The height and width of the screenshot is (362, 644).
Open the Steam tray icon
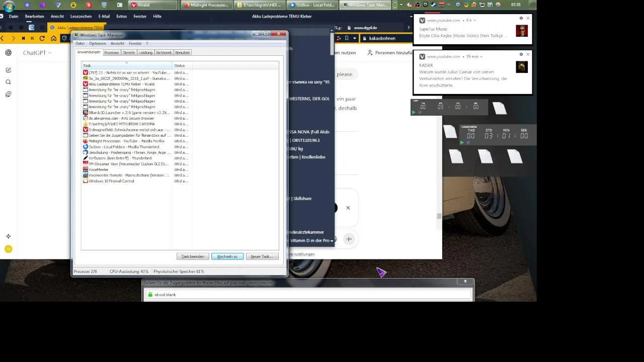(433, 5)
